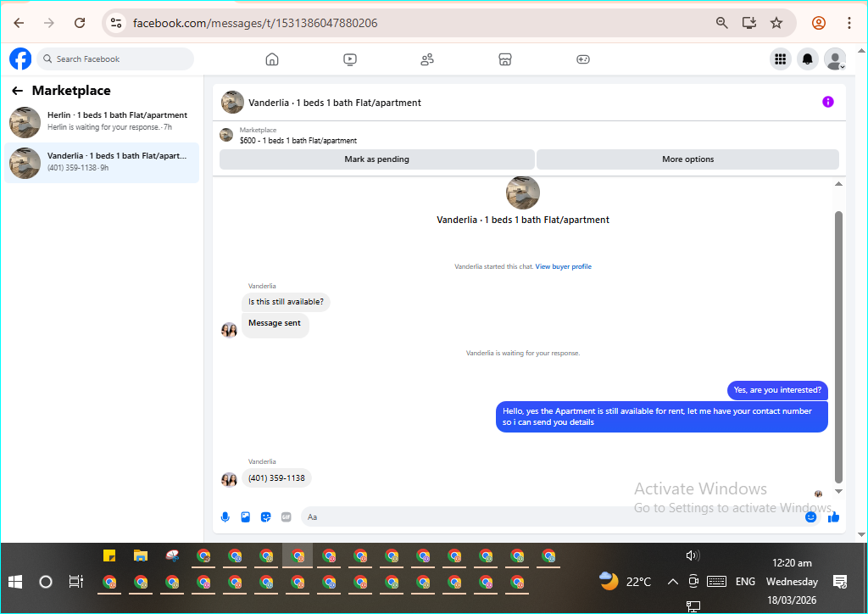868x614 pixels.
Task: Click the Cortana search circle
Action: 46,582
